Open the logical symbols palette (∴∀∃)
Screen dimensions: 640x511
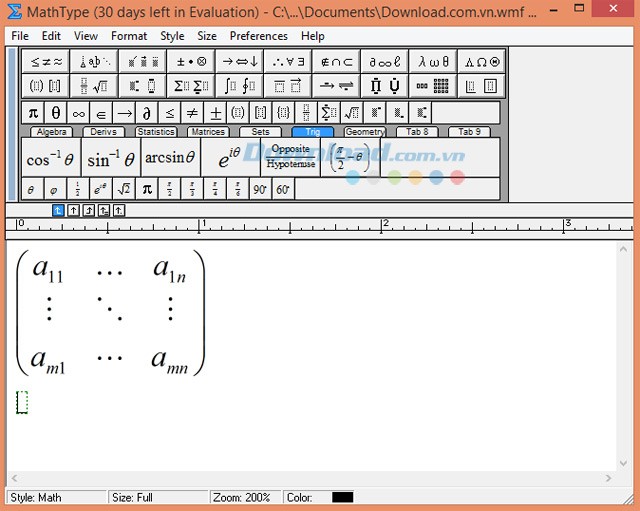coord(288,62)
